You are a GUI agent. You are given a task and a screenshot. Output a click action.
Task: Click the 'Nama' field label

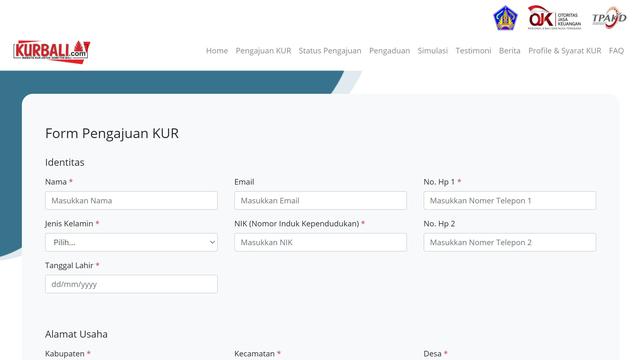[x=56, y=182]
